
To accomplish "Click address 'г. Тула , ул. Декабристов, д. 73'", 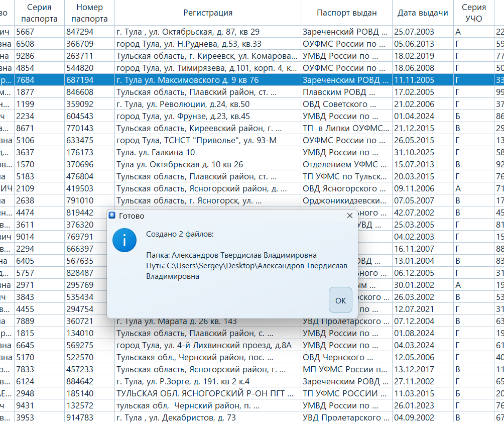I will 208,417.
